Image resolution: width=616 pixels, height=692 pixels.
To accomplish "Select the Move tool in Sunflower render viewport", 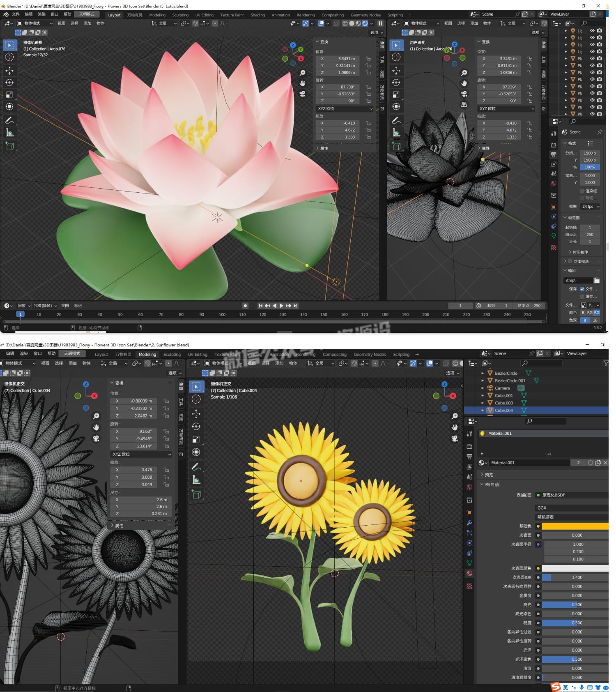I will pyautogui.click(x=196, y=414).
